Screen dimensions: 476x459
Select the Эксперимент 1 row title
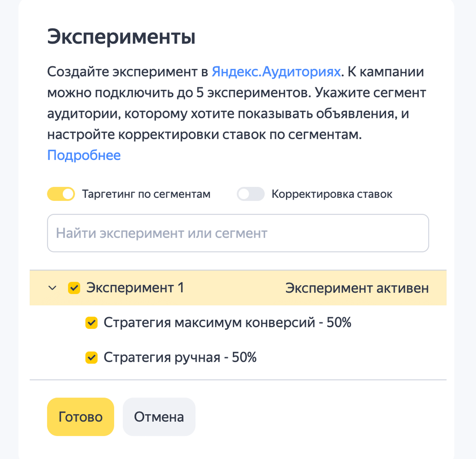[x=135, y=288]
